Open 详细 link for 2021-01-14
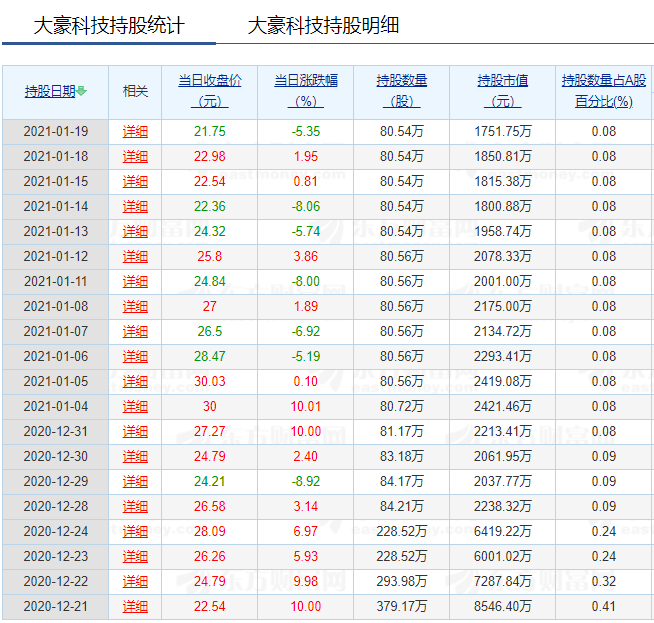 (135, 207)
